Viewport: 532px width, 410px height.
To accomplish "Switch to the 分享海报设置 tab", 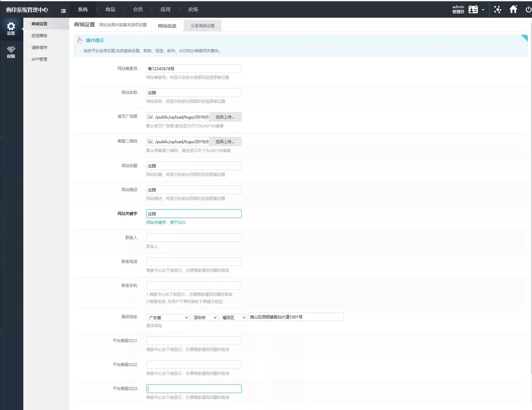I will tap(203, 26).
